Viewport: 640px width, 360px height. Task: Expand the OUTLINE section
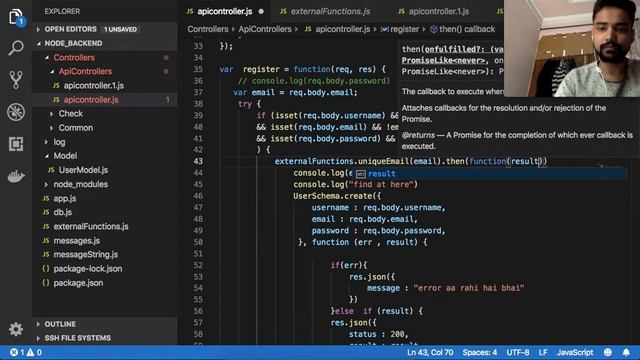tap(104, 324)
